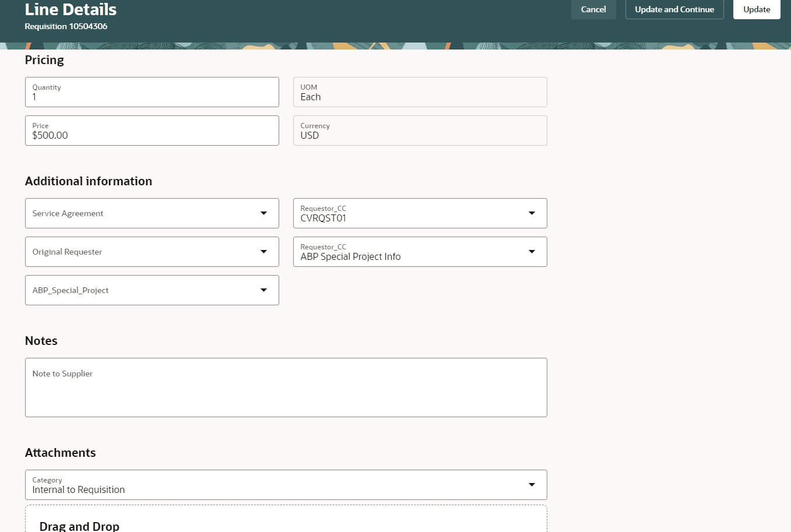The width and height of the screenshot is (791, 532).
Task: Click into the Note to Supplier text area
Action: (x=286, y=387)
